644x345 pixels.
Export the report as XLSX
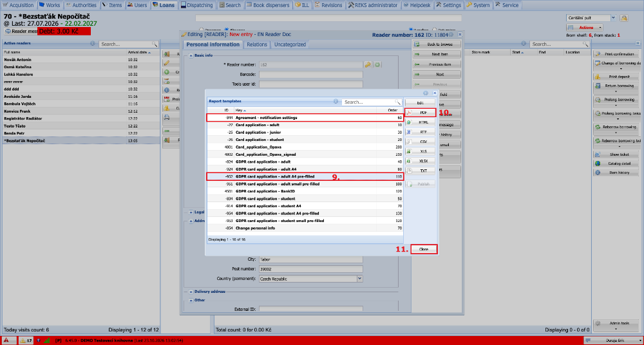[421, 161]
